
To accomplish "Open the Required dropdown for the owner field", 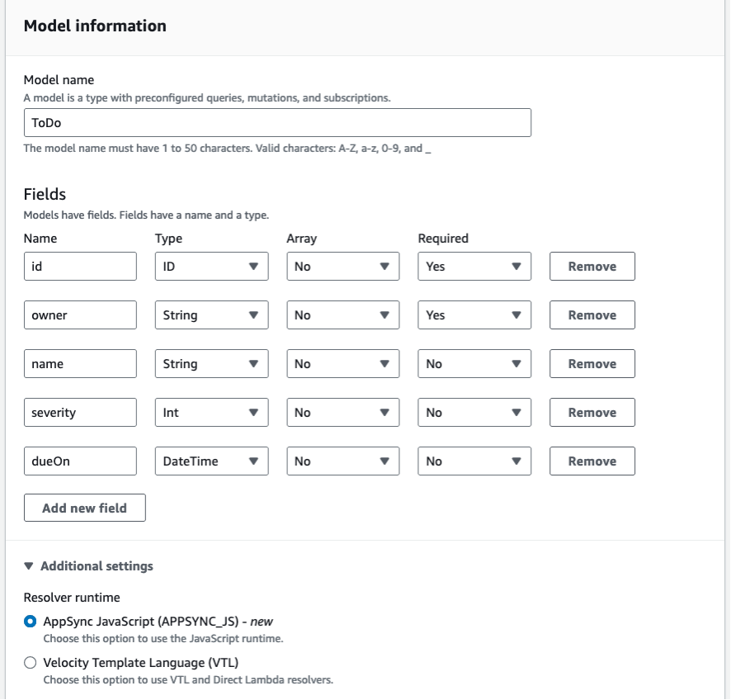I will tap(474, 315).
